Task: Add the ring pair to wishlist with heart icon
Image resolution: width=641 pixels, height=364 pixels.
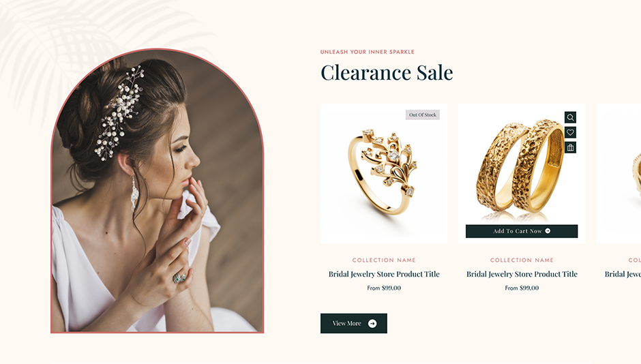Action: (x=570, y=132)
